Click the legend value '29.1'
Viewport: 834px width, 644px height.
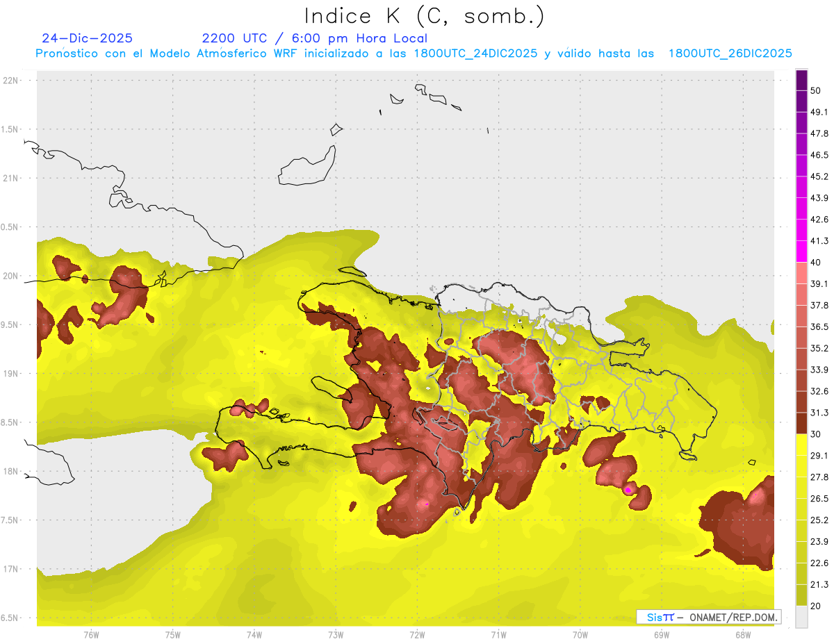coord(819,456)
